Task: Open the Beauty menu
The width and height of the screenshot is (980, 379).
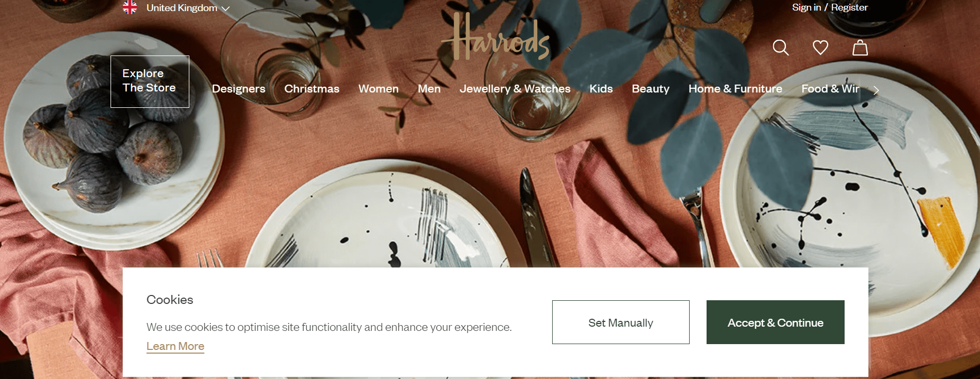Action: coord(651,89)
